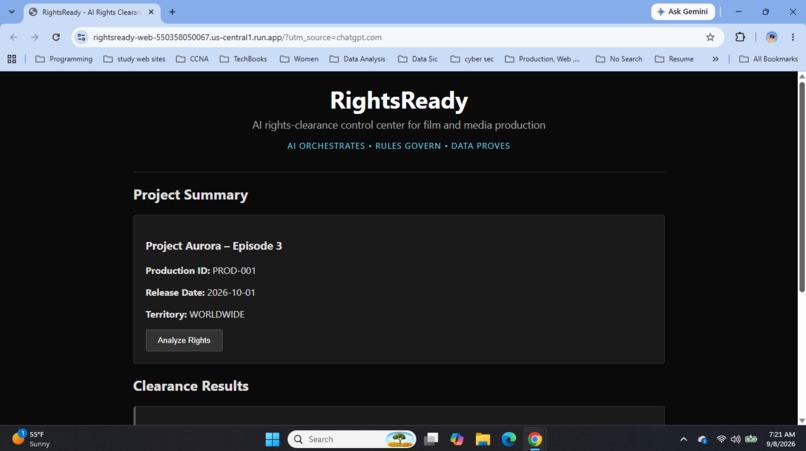
Task: Click the Project Summary heading
Action: point(190,195)
